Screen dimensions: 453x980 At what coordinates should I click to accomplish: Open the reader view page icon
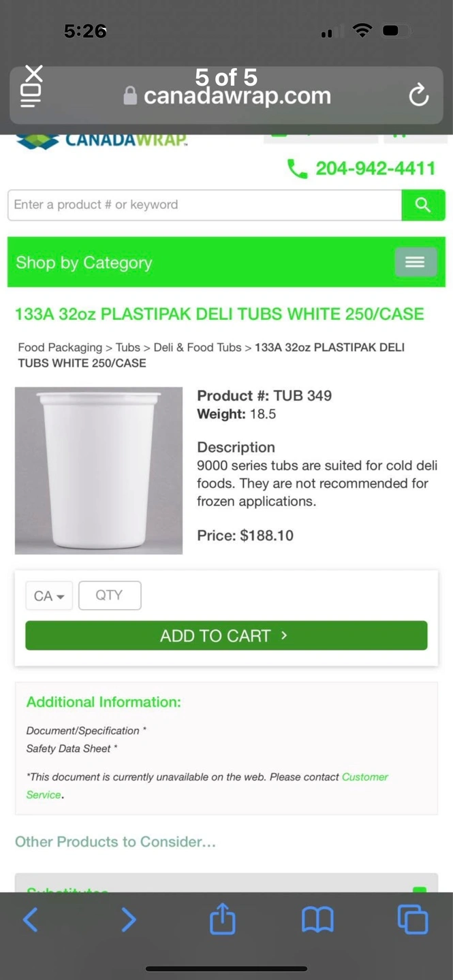[31, 95]
